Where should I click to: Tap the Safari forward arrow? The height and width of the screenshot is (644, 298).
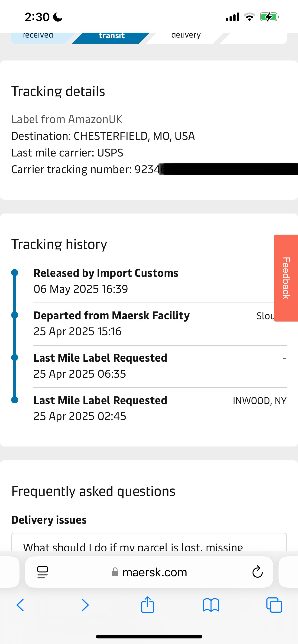[x=85, y=605]
